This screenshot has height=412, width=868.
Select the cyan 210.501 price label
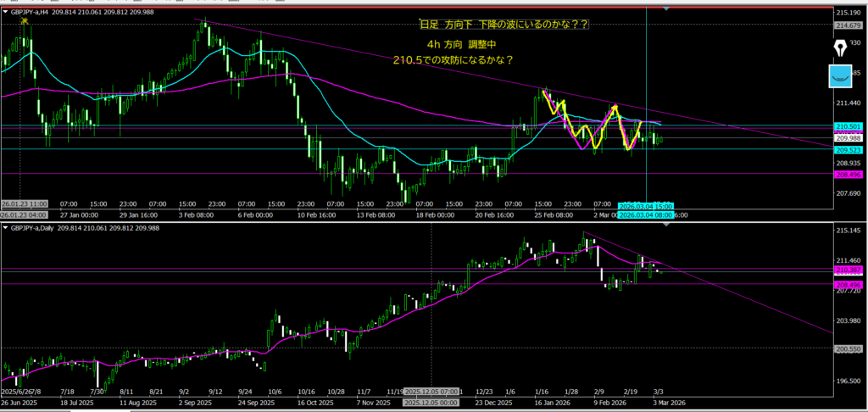pos(849,126)
